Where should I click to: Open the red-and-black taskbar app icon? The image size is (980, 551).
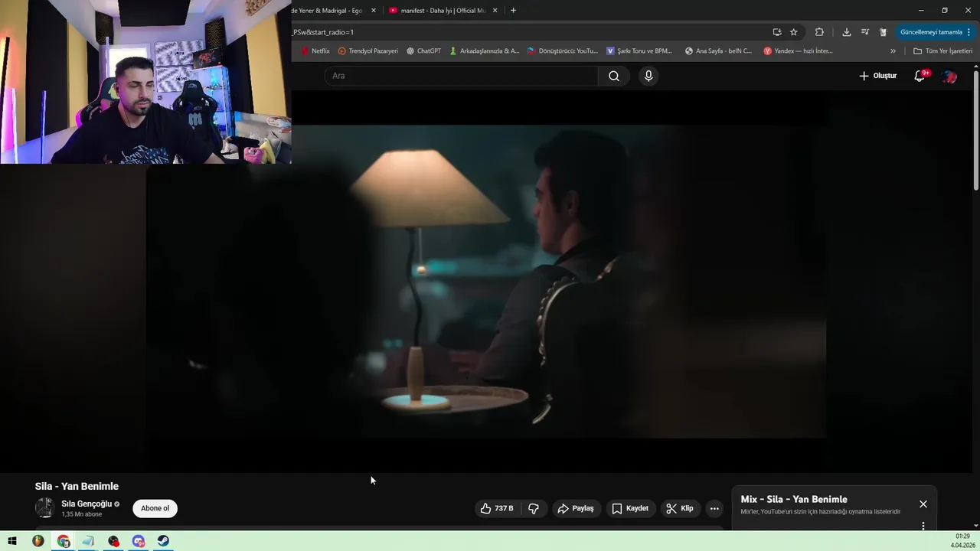pyautogui.click(x=113, y=541)
